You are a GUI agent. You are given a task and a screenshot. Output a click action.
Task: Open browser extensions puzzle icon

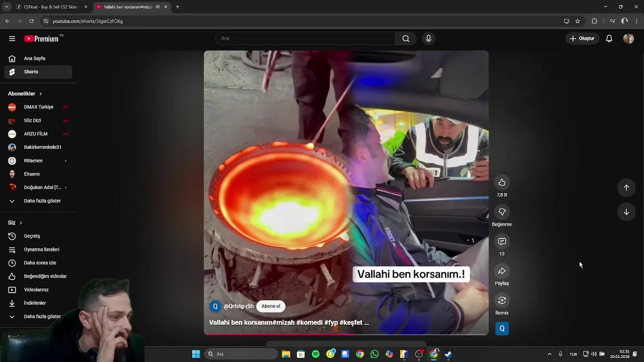(594, 21)
